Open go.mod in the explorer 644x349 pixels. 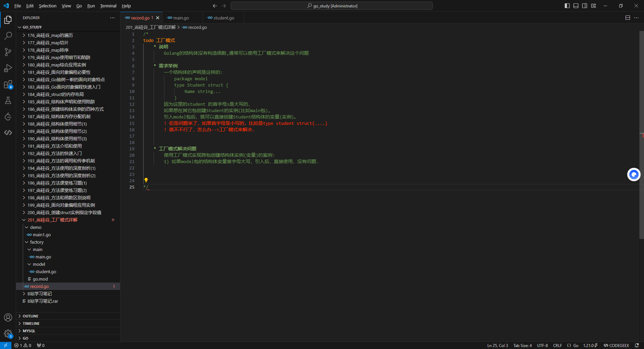pos(68,279)
